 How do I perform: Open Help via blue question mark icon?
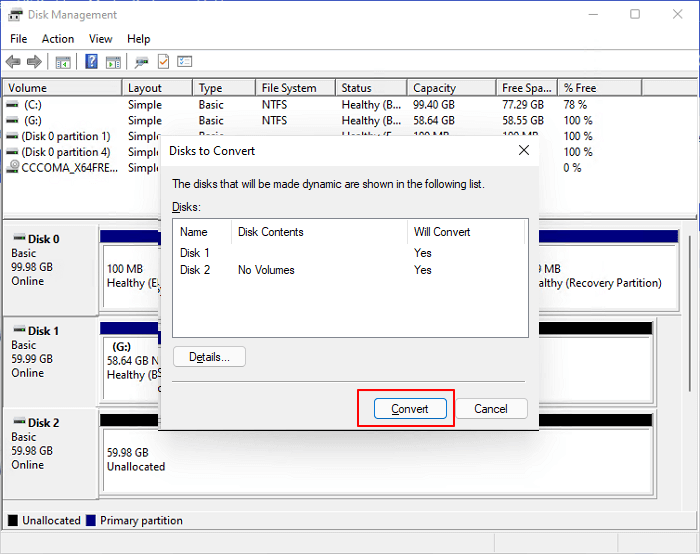click(91, 62)
